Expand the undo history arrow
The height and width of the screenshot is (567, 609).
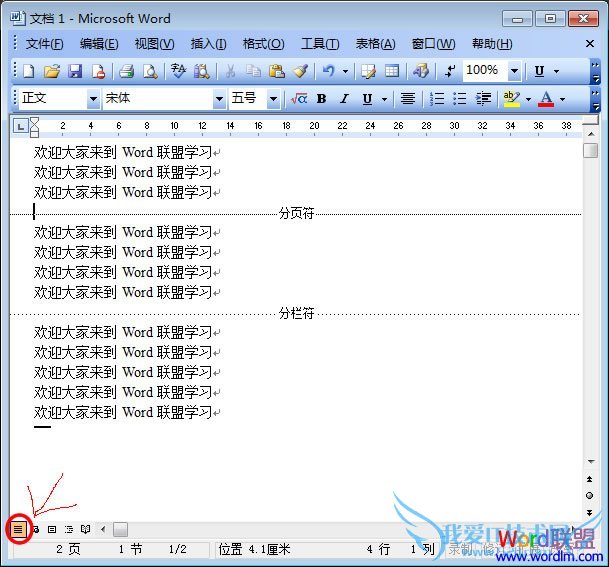345,71
